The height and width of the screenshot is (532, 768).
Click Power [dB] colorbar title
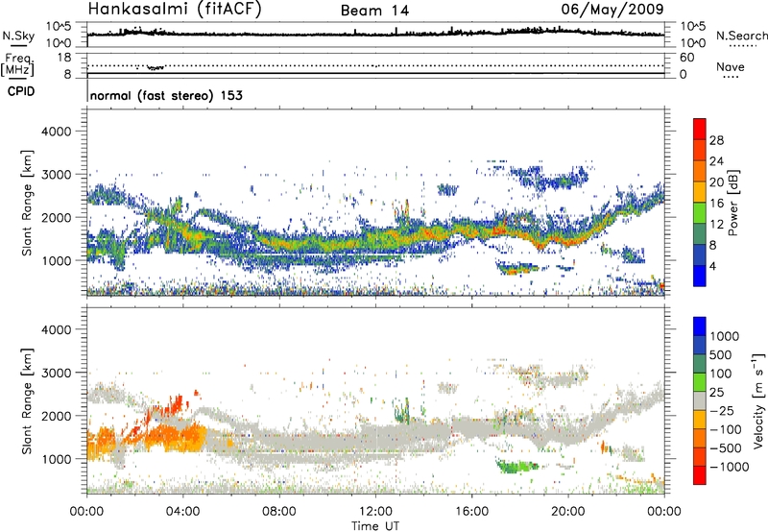[x=732, y=203]
